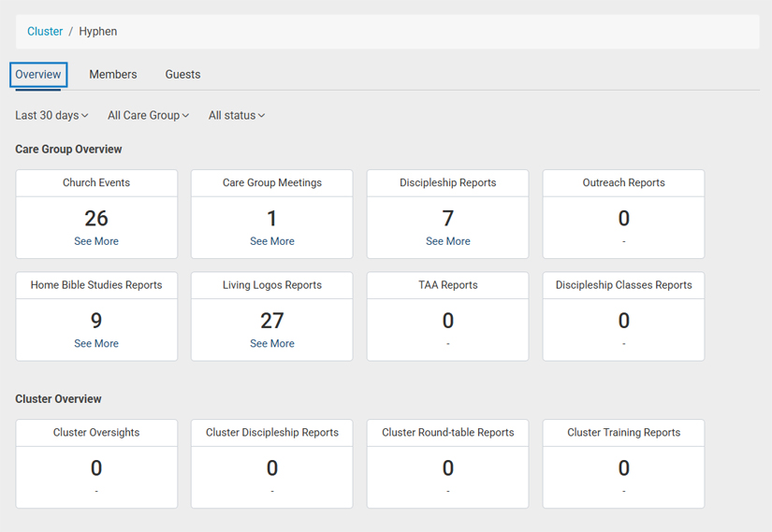This screenshot has width=772, height=532.
Task: Click the TAA Reports card
Action: [x=448, y=317]
